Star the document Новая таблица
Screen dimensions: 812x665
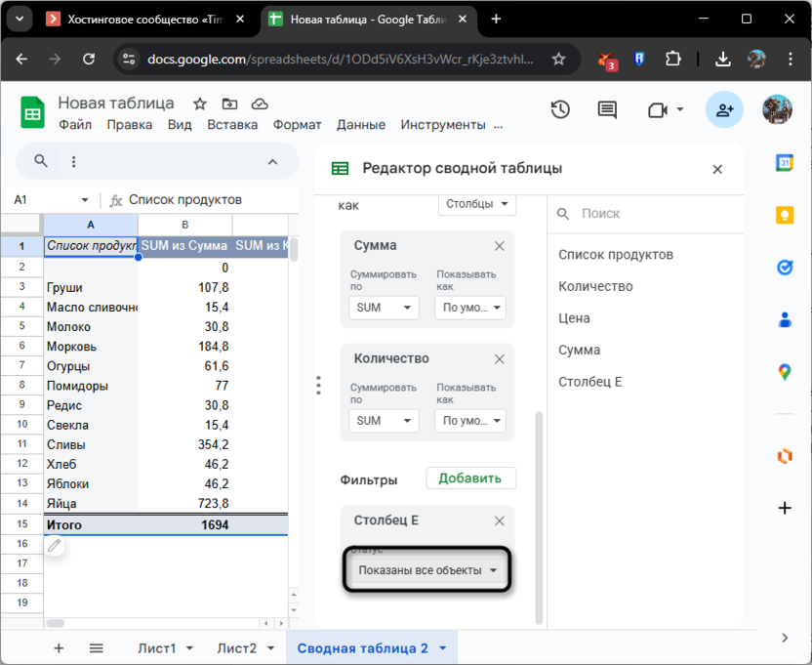(200, 104)
